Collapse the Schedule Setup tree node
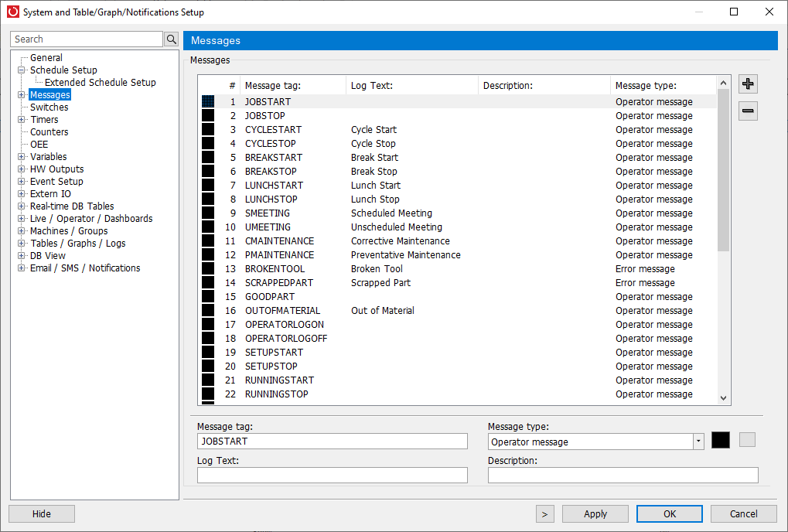The image size is (788, 532). pos(21,70)
